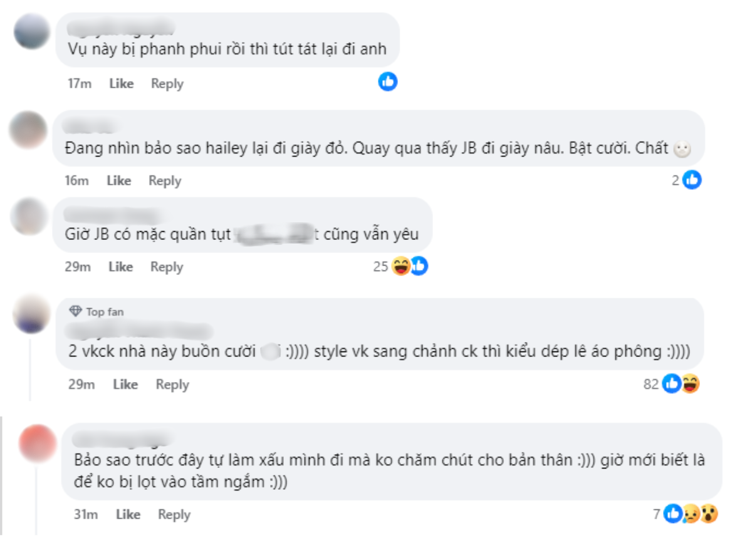The width and height of the screenshot is (752, 560).
Task: Like the Top fan comment
Action: click(125, 384)
